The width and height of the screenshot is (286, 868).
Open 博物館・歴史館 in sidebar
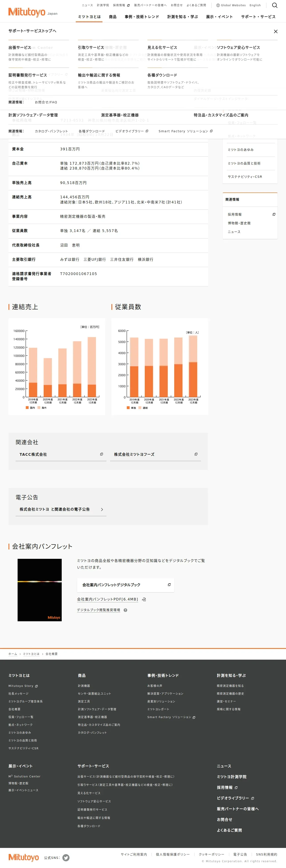[x=239, y=223]
